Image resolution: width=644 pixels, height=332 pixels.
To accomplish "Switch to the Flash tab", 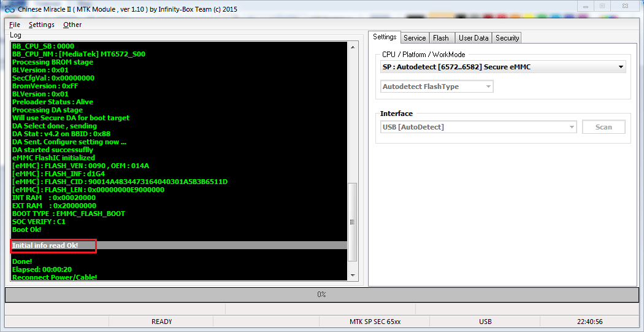I will pos(441,38).
